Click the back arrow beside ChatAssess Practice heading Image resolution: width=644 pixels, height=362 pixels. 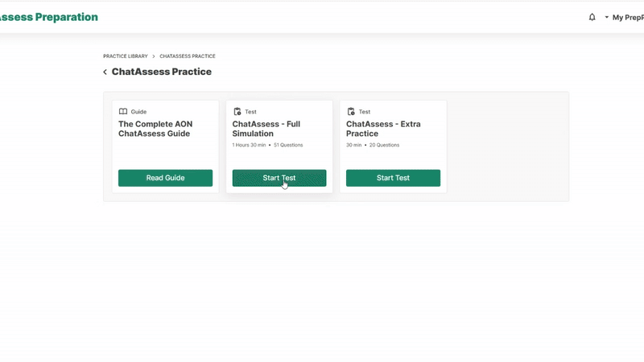(105, 72)
